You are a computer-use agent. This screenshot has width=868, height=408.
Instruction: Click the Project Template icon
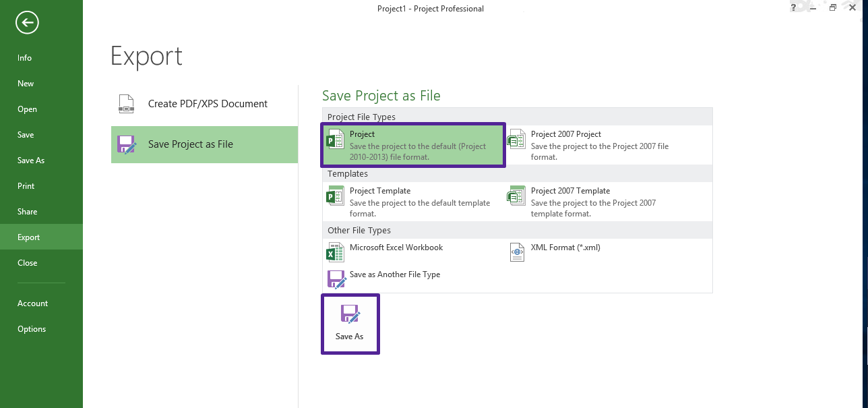(335, 196)
